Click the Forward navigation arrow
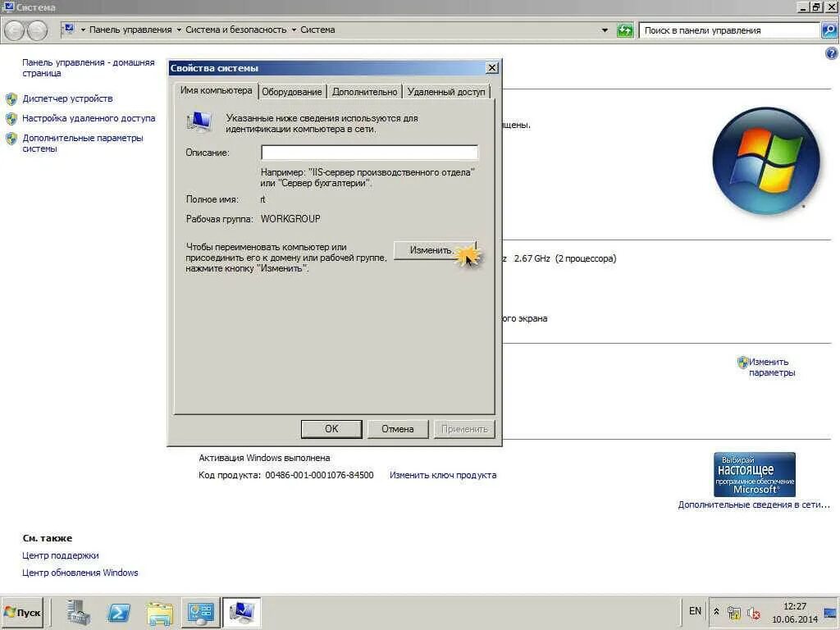Viewport: 840px width, 630px height. coord(37,30)
